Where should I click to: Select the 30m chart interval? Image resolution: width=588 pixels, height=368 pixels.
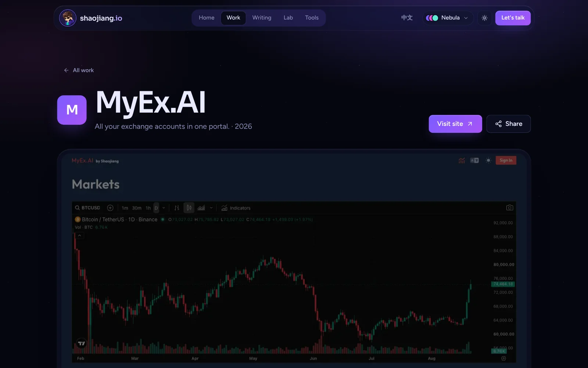coord(137,208)
